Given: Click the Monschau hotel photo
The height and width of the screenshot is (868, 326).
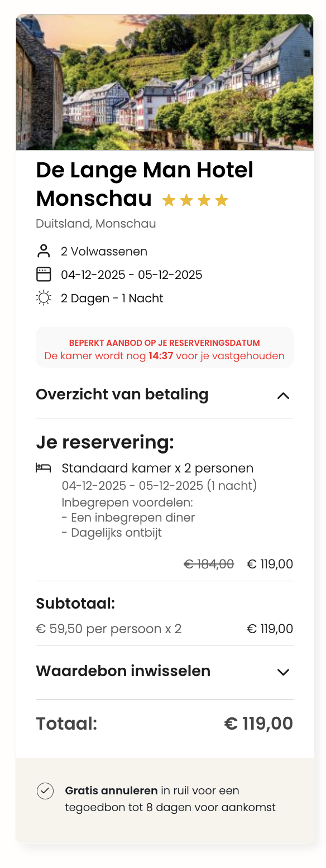Looking at the screenshot, I should (x=163, y=82).
